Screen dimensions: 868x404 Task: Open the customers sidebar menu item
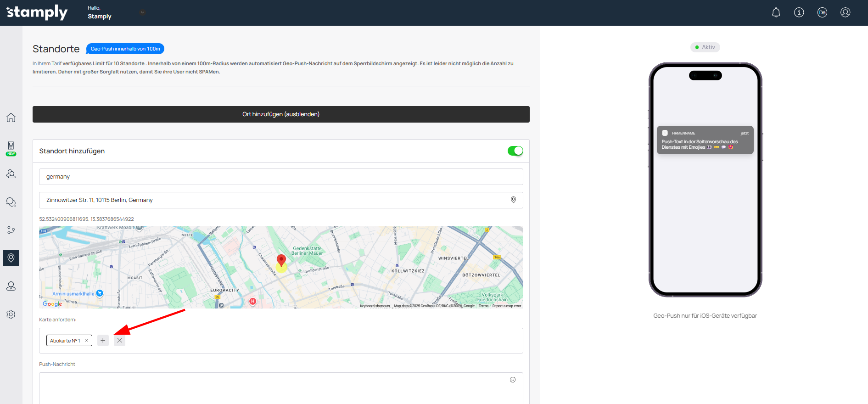(x=11, y=174)
